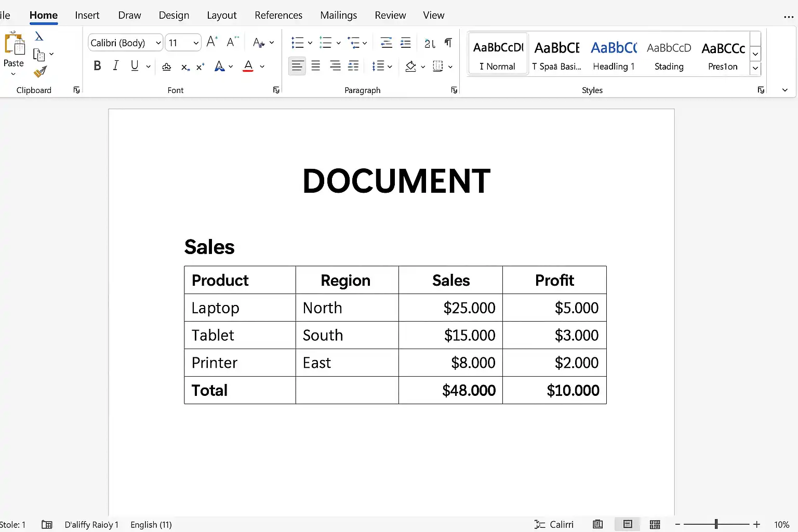Image resolution: width=798 pixels, height=532 pixels.
Task: Open the References tab
Action: (x=278, y=15)
